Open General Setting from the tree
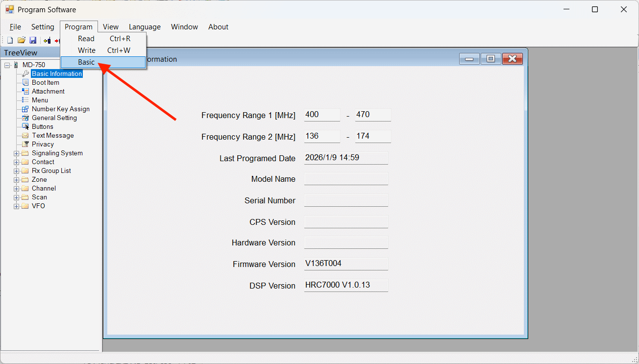 point(54,118)
